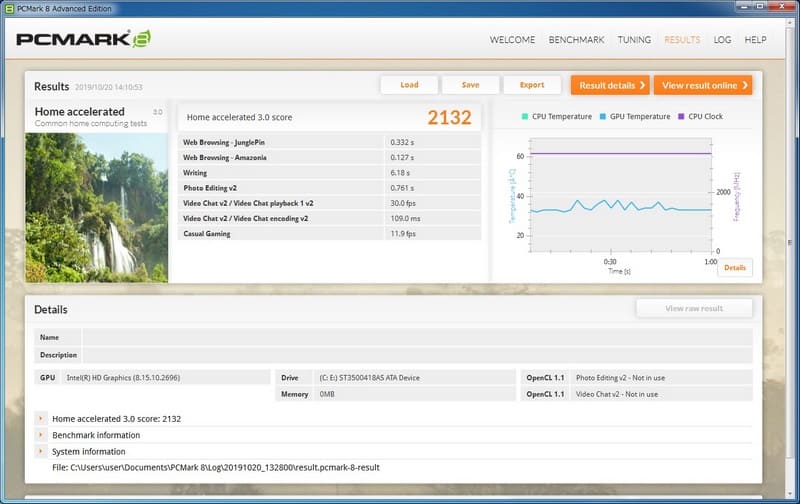Open the HELP tab

[755, 40]
